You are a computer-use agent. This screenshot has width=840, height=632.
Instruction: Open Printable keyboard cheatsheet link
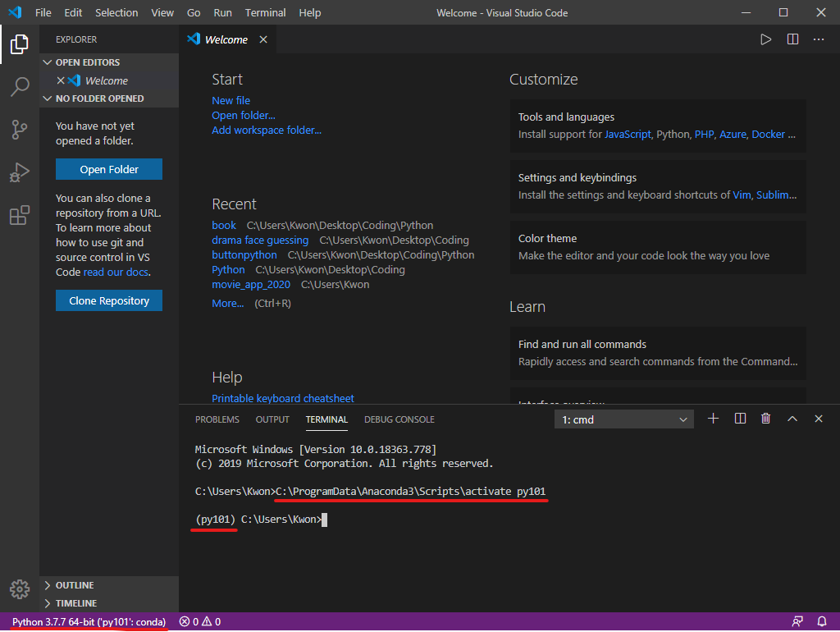click(283, 398)
